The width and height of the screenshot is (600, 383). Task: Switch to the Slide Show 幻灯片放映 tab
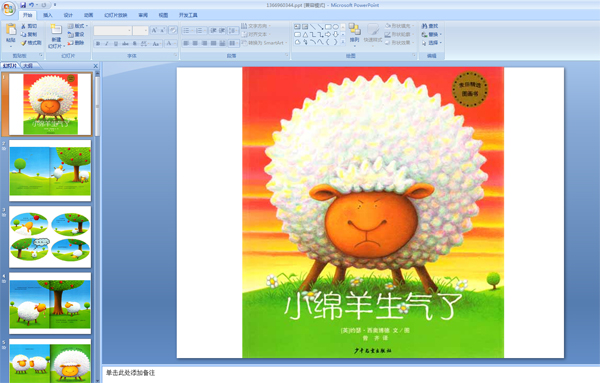pos(116,15)
